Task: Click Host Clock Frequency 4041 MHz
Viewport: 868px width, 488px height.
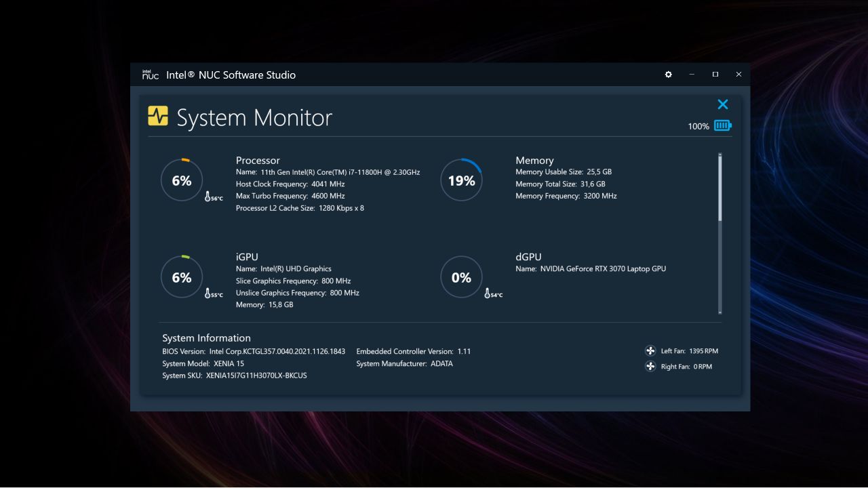Action: (290, 184)
